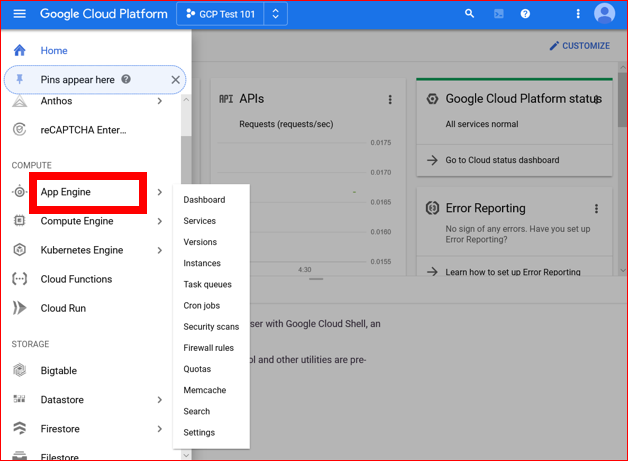
Task: Click the Kubernetes Engine hexagon icon
Action: [x=20, y=250]
